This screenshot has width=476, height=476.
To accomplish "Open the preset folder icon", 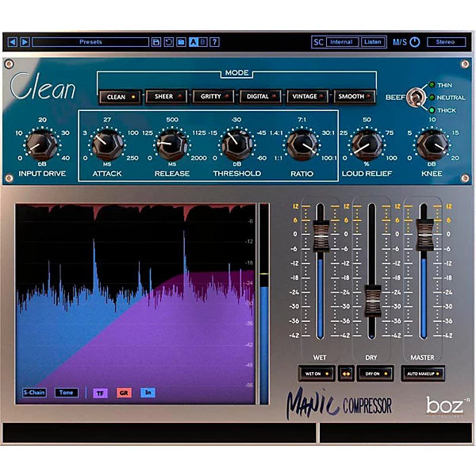I will point(180,41).
